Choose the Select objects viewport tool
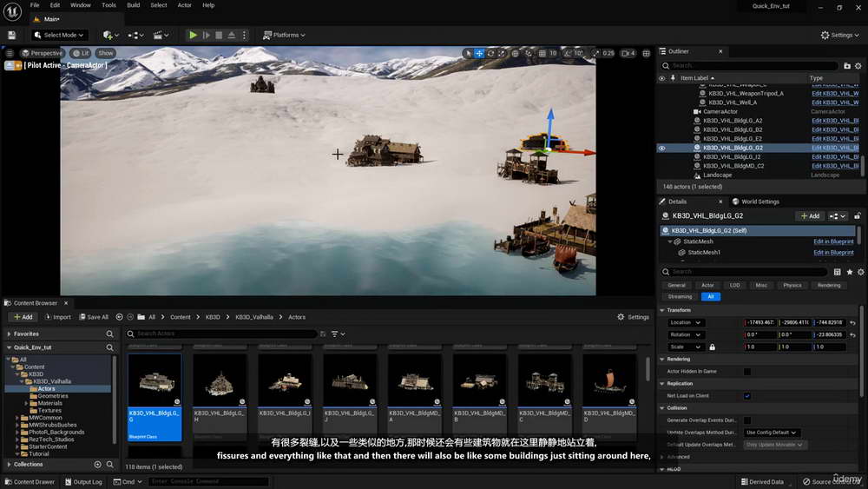Image resolution: width=868 pixels, height=489 pixels. (469, 53)
